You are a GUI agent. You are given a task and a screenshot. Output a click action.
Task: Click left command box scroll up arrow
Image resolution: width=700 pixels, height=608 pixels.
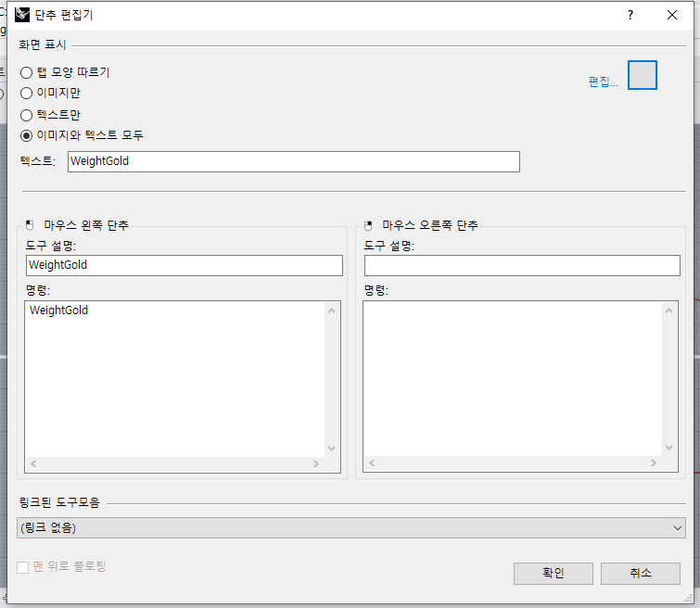pyautogui.click(x=331, y=310)
